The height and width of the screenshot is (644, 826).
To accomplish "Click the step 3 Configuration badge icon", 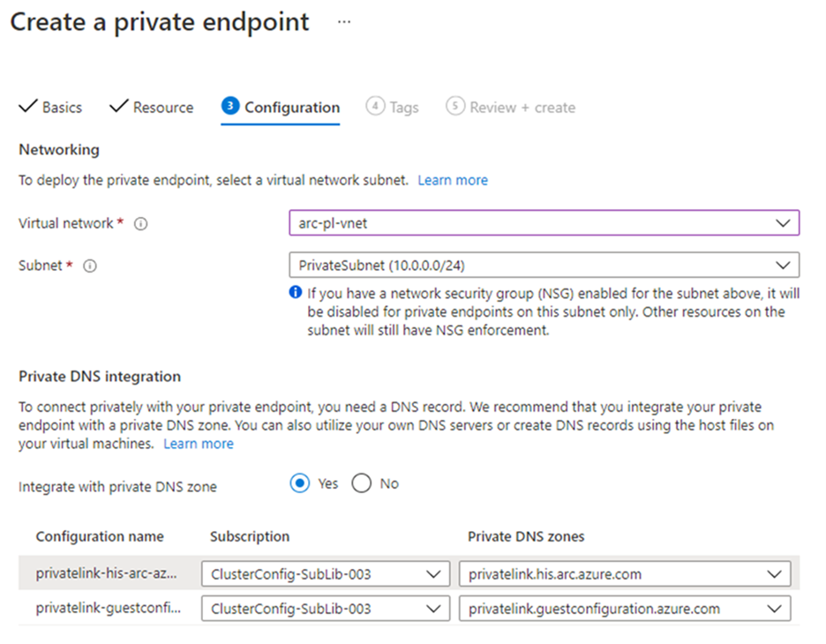I will point(229,106).
